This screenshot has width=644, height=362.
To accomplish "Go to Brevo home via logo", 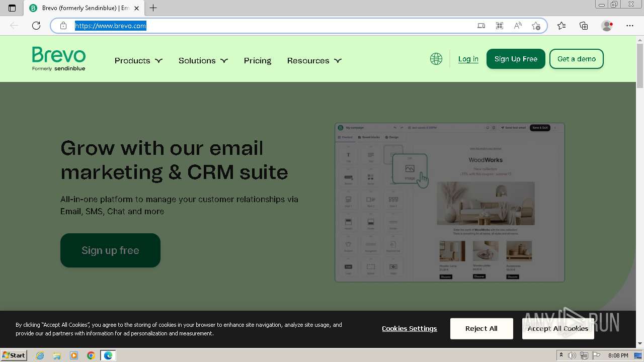I will (59, 59).
